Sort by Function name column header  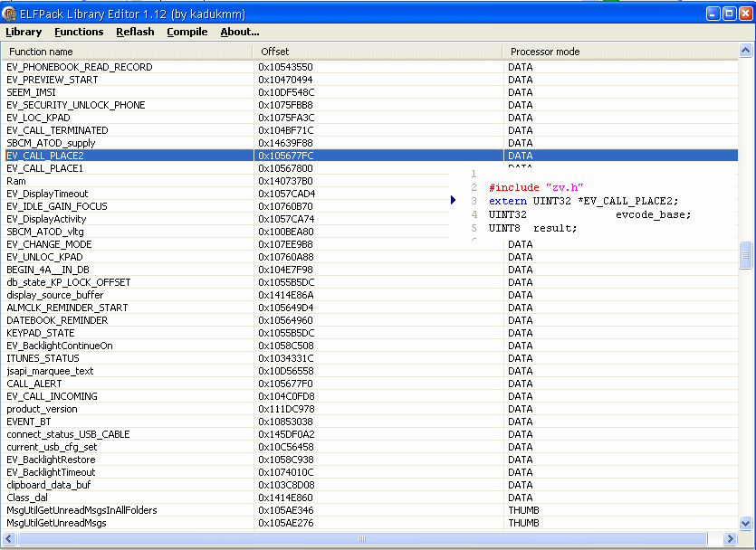tap(128, 52)
